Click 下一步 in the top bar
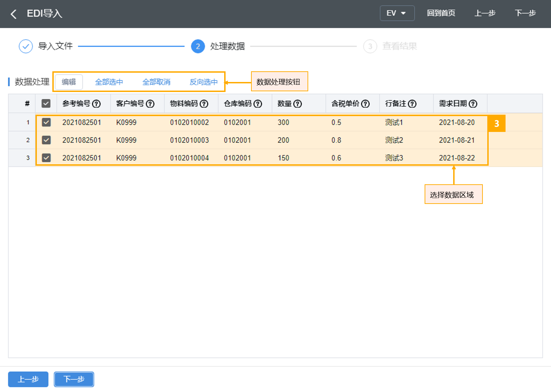This screenshot has width=551, height=392. (x=525, y=13)
